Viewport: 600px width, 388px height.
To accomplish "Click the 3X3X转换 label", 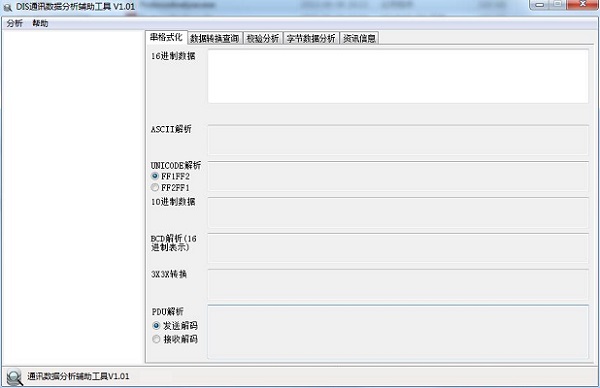I will coord(169,274).
